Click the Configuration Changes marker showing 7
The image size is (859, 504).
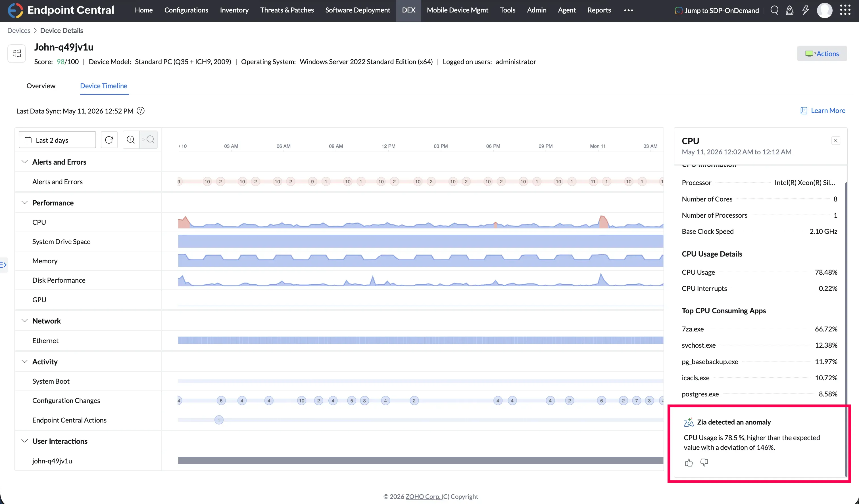636,400
